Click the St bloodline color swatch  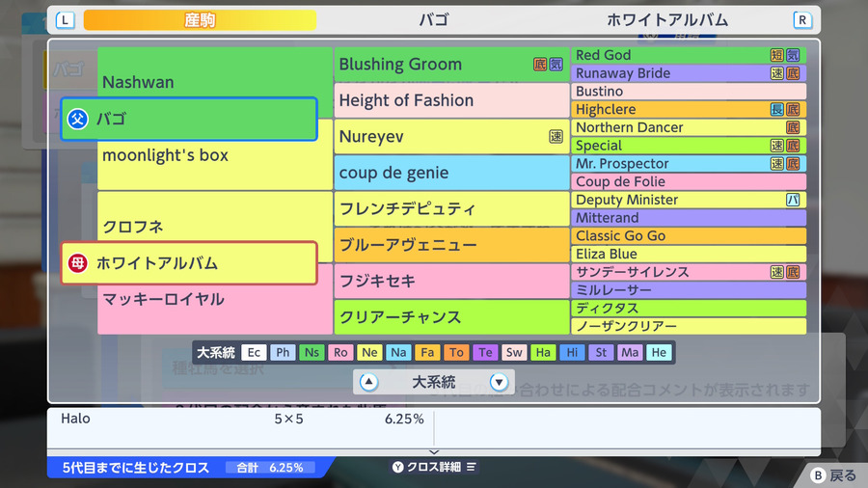pos(601,352)
